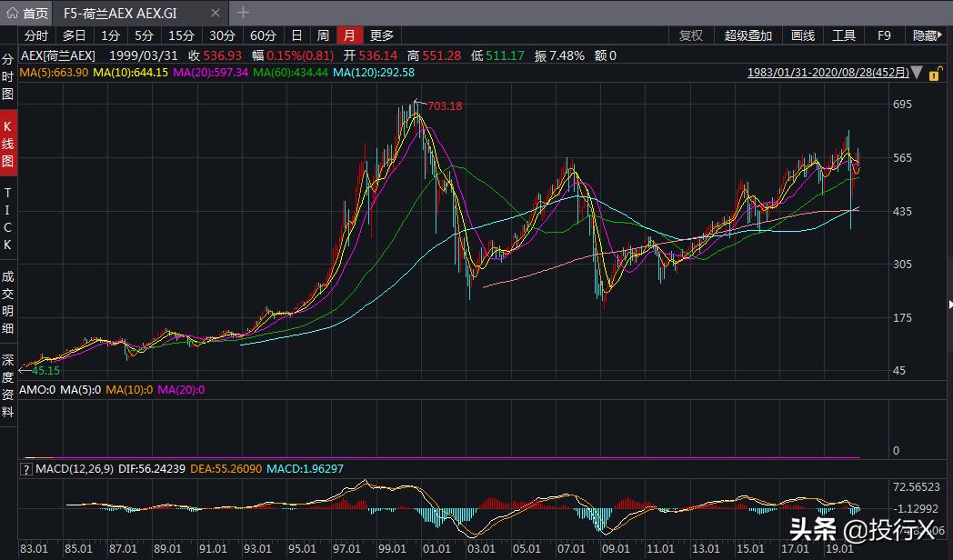Click the 振 7.48% amplitude value

pos(559,55)
